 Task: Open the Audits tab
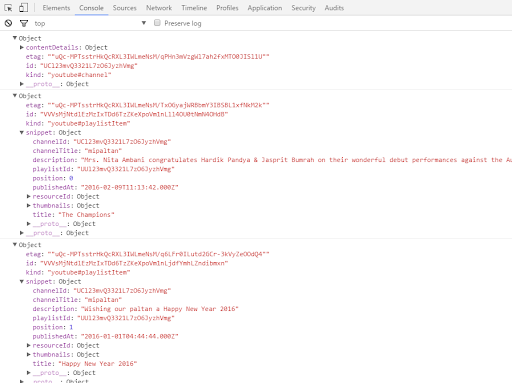(334, 8)
